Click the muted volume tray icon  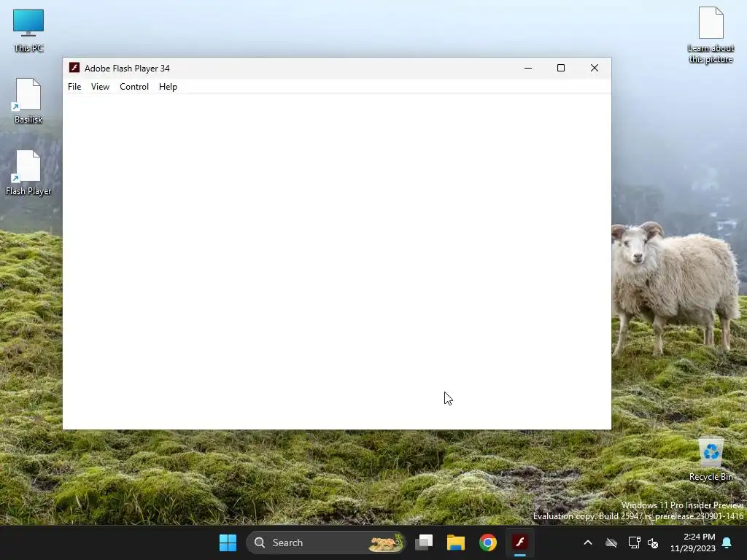[653, 542]
